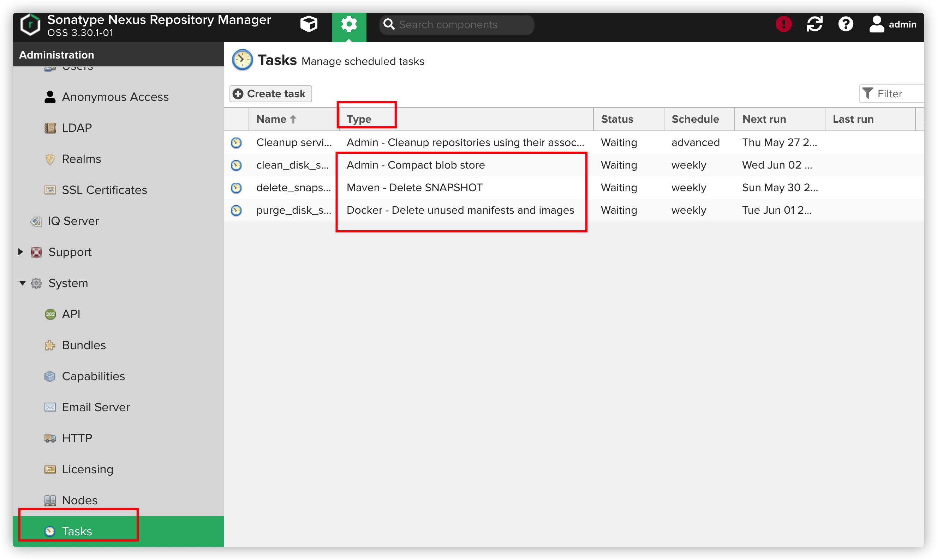Open the Maven - Delete SNAPSHOT task row

coord(414,188)
